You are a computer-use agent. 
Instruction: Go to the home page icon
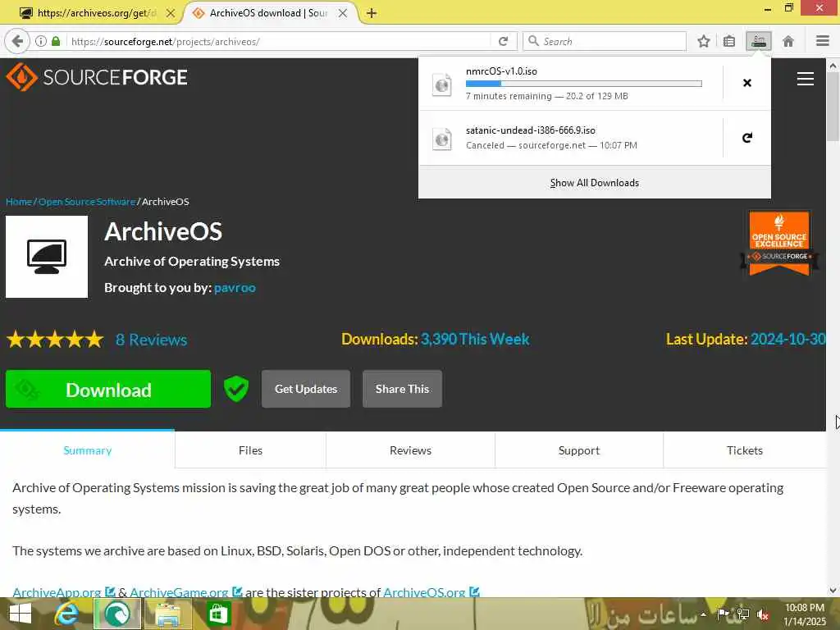(788, 41)
